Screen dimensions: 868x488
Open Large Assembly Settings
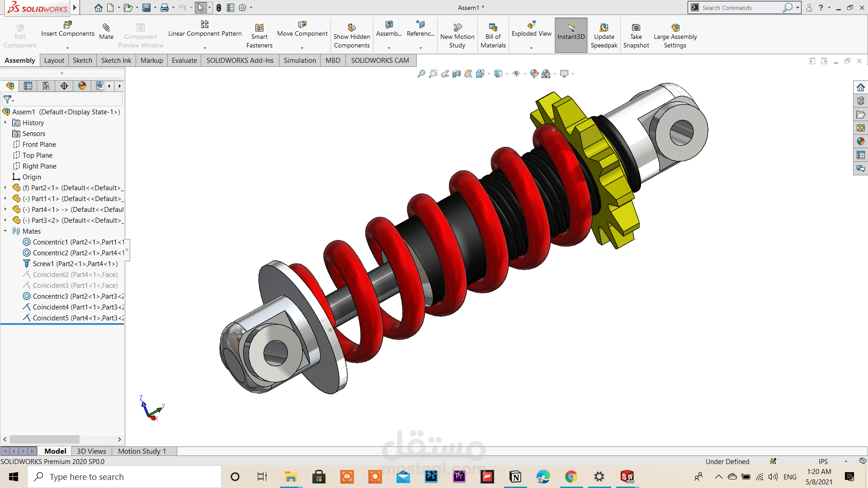point(675,35)
